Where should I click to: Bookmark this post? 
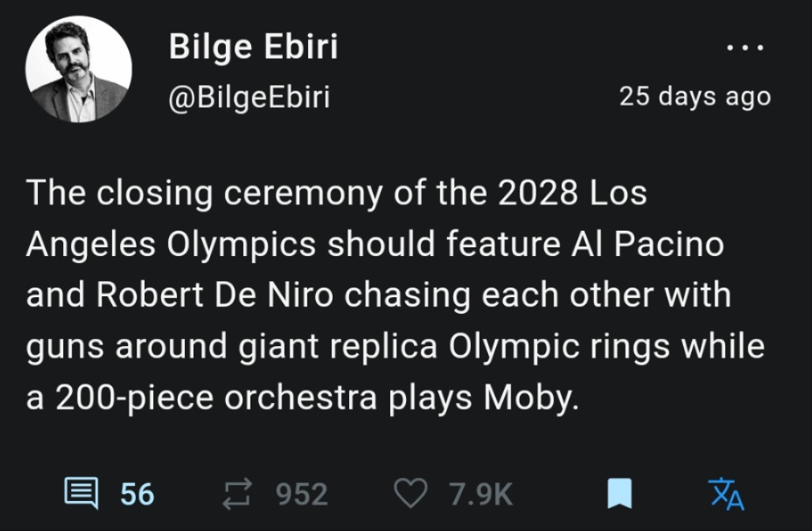pos(619,495)
